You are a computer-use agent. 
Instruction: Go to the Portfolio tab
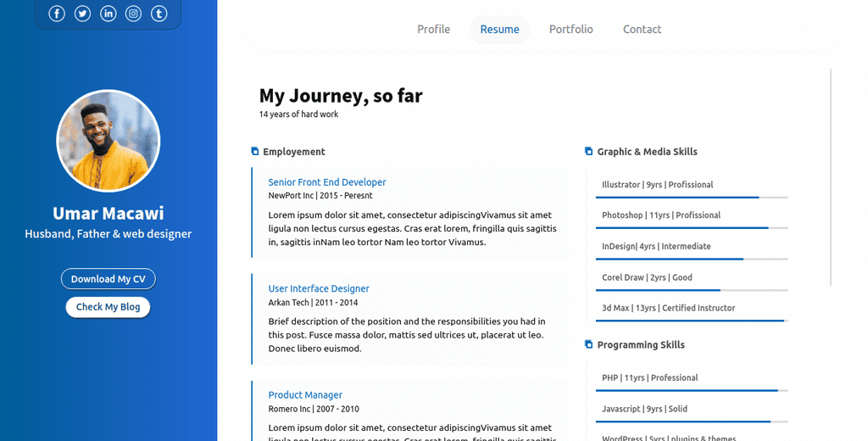570,30
